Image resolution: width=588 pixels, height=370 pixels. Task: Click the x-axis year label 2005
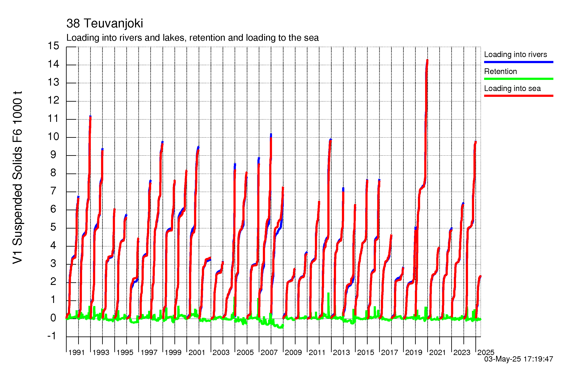click(245, 352)
